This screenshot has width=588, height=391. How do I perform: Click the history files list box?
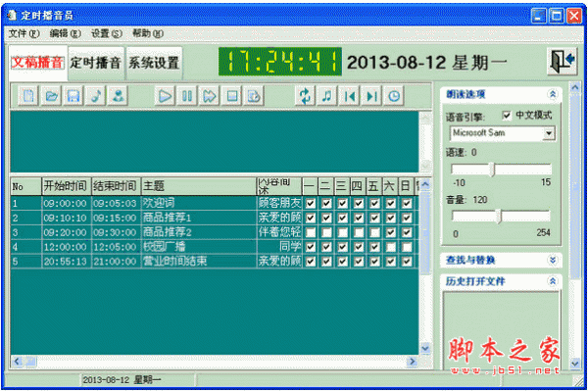pos(502,330)
